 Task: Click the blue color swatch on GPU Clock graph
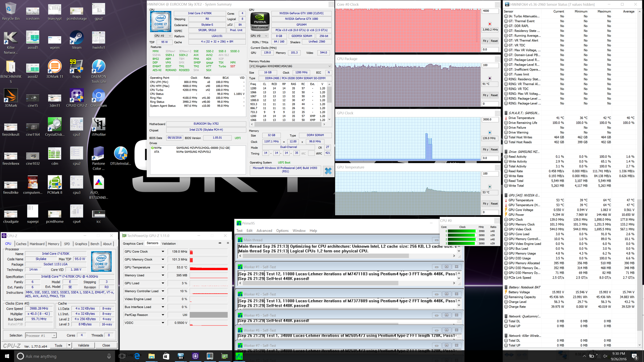click(x=490, y=132)
